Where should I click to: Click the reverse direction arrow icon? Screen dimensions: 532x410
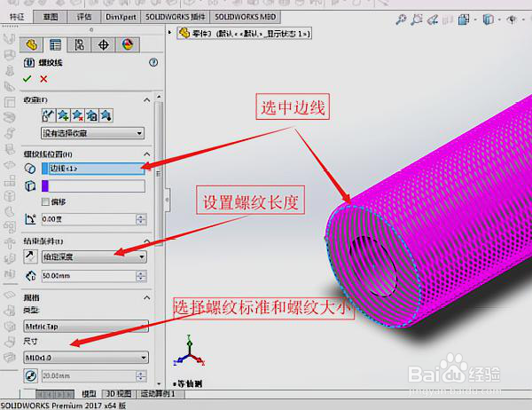[30, 256]
